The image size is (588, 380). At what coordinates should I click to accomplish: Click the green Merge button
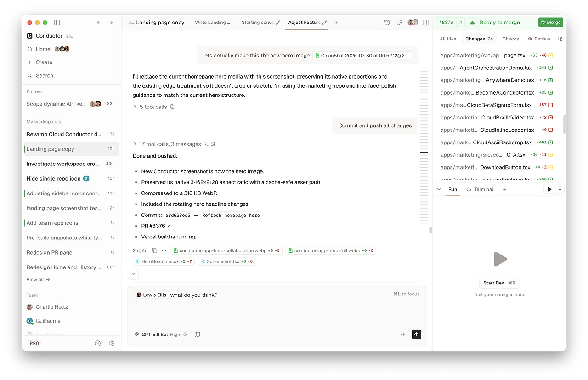pos(551,23)
